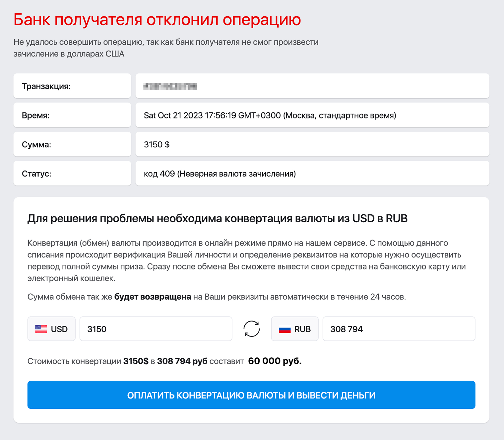Click the 'код 409 (Неверная валюта зачисления)' status
Viewport: 504px width, 440px height.
(220, 174)
